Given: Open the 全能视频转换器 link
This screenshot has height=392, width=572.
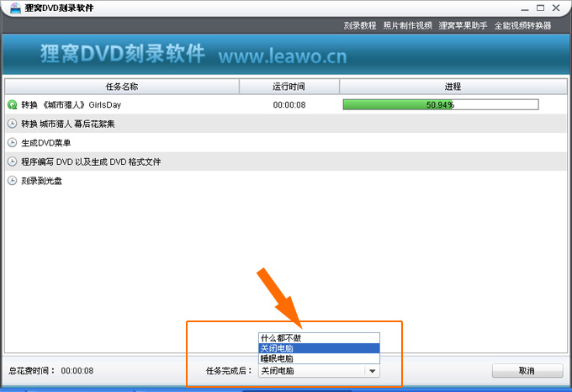Looking at the screenshot, I should pyautogui.click(x=522, y=25).
